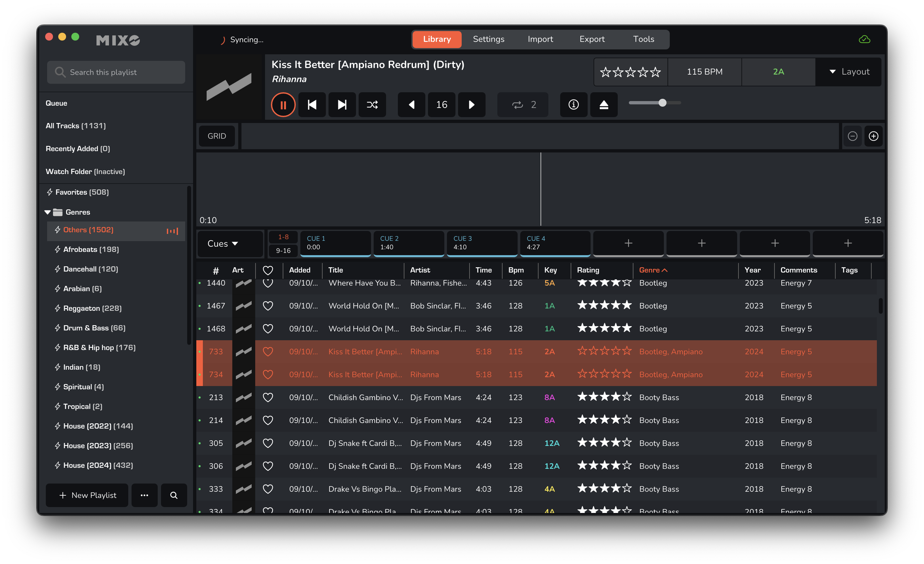Screen dimensions: 924x564
Task: Click the playlist search icon button
Action: [x=174, y=495]
